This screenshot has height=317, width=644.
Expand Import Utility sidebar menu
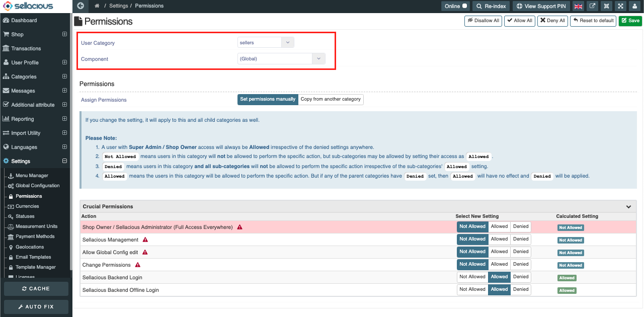pyautogui.click(x=64, y=133)
